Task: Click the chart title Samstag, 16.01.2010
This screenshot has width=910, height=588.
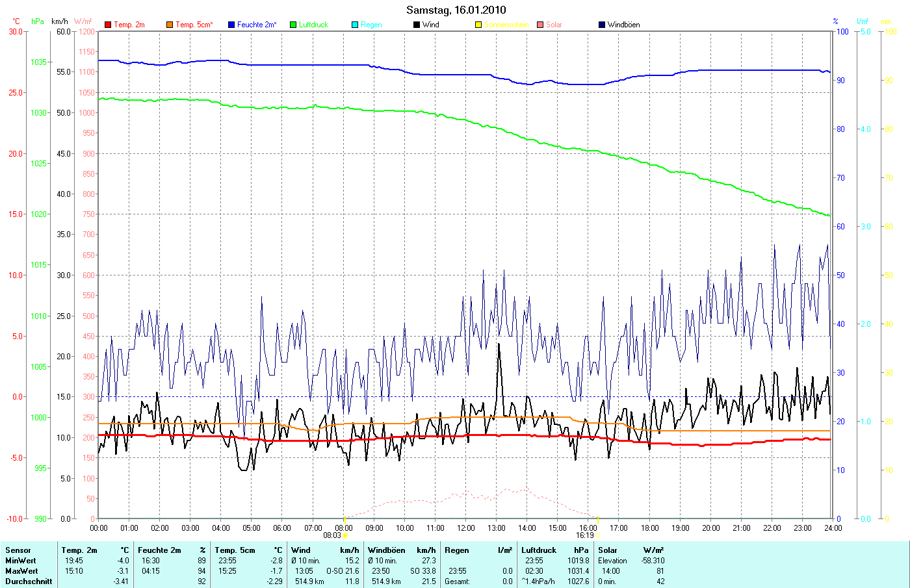Action: coord(456,10)
